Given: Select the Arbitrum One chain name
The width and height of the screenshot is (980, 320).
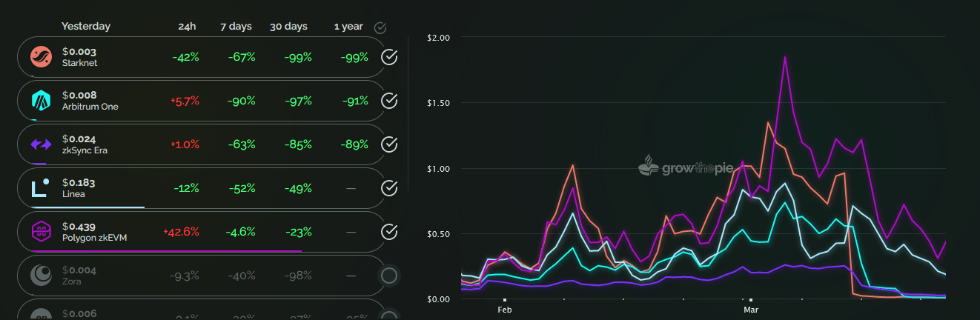Looking at the screenshot, I should coord(90,107).
